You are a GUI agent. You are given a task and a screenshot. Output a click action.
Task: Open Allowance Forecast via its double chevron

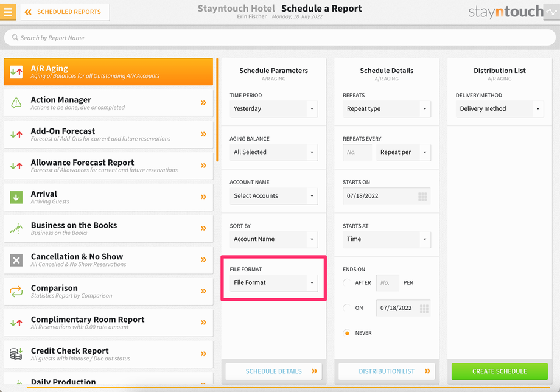pos(203,166)
